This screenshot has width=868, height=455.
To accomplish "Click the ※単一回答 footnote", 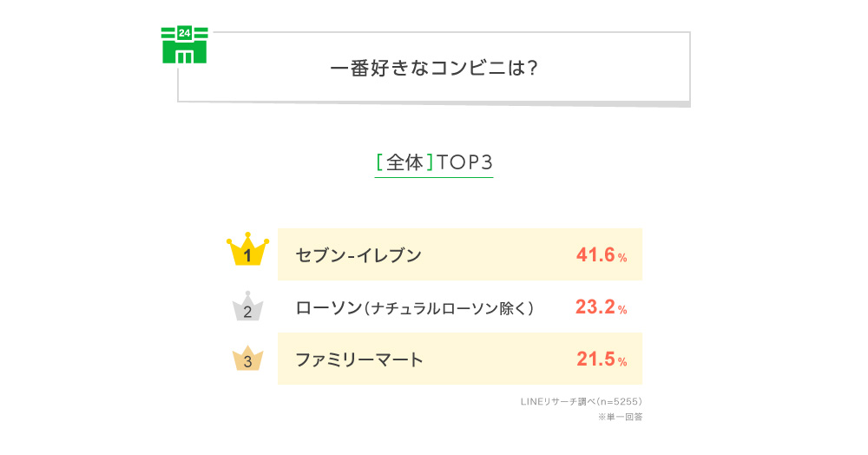I will [620, 417].
